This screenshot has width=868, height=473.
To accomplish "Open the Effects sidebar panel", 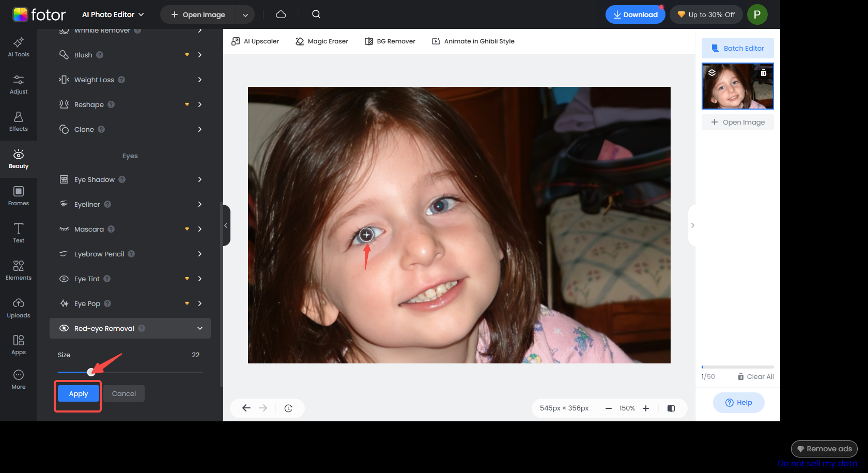I will [19, 121].
